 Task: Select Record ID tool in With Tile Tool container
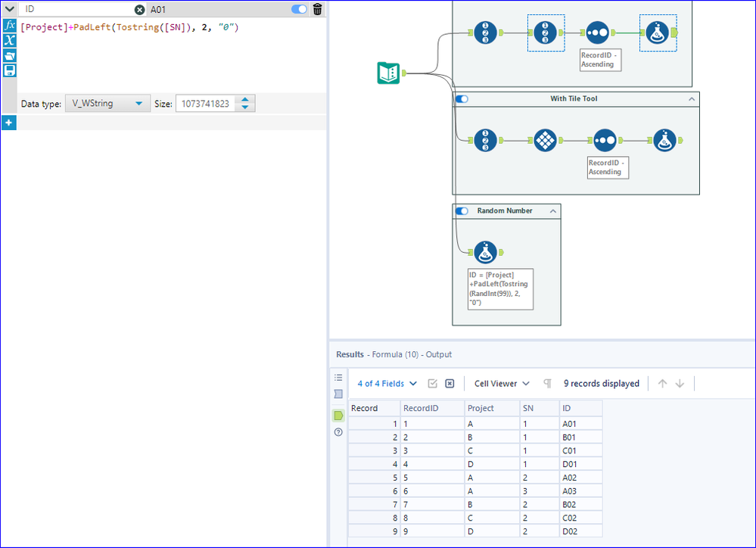485,140
